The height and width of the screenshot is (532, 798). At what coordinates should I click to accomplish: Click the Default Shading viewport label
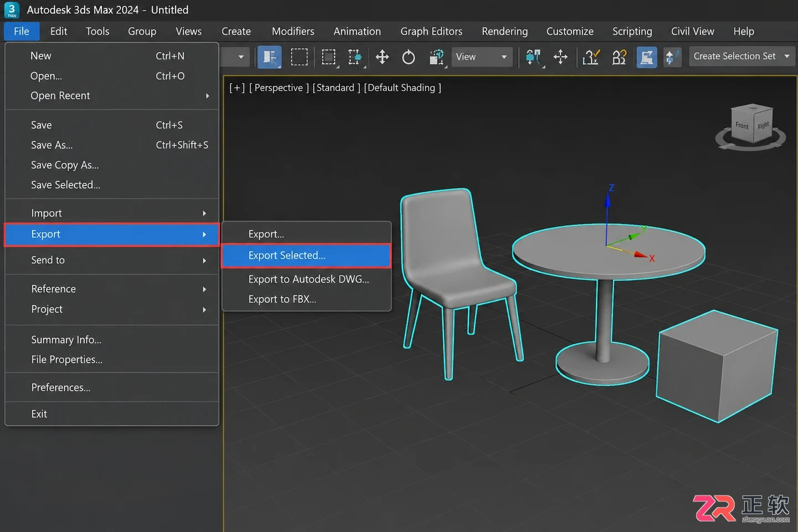click(x=402, y=88)
